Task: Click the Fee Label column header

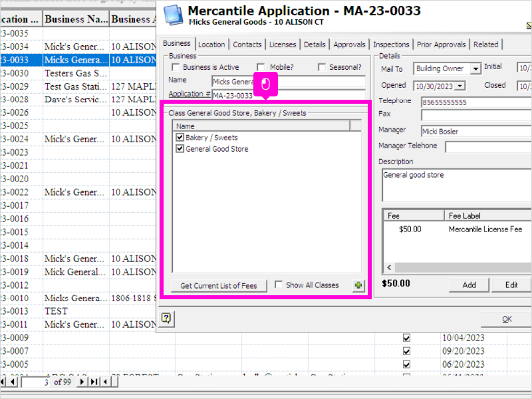Action: (x=488, y=215)
